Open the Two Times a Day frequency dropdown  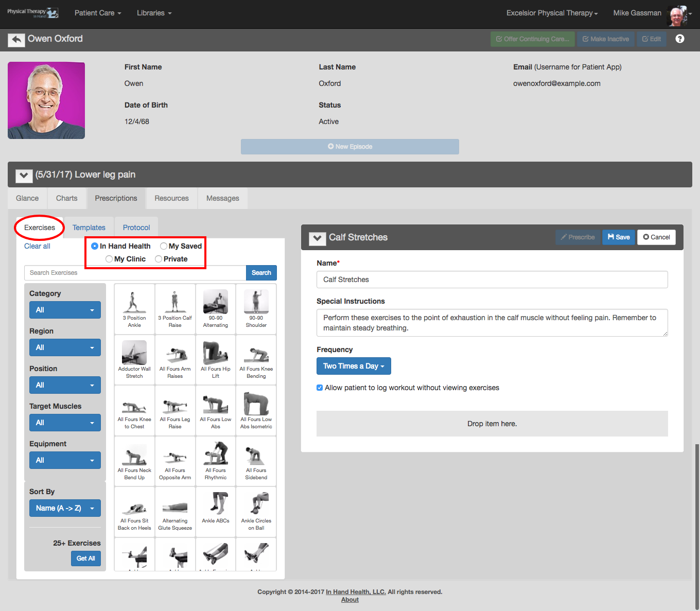click(x=354, y=366)
